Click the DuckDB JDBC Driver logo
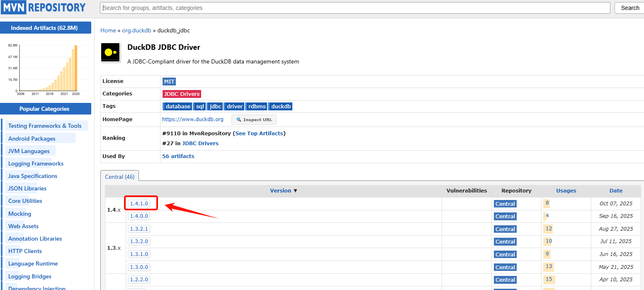The height and width of the screenshot is (290, 644). (x=110, y=53)
